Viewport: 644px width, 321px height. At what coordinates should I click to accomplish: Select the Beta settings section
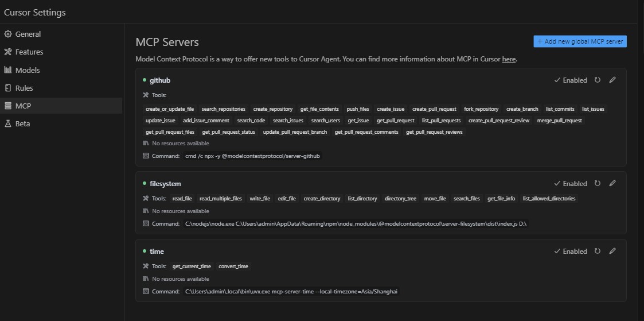pyautogui.click(x=22, y=123)
